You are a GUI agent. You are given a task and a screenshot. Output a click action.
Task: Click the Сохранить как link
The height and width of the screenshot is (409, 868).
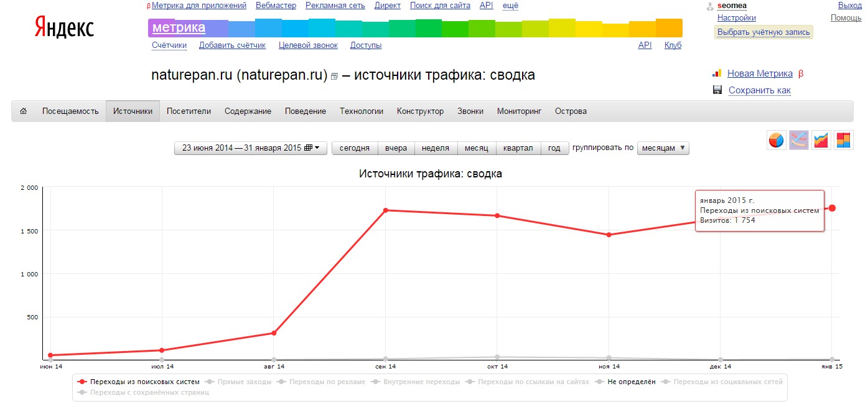click(x=760, y=90)
